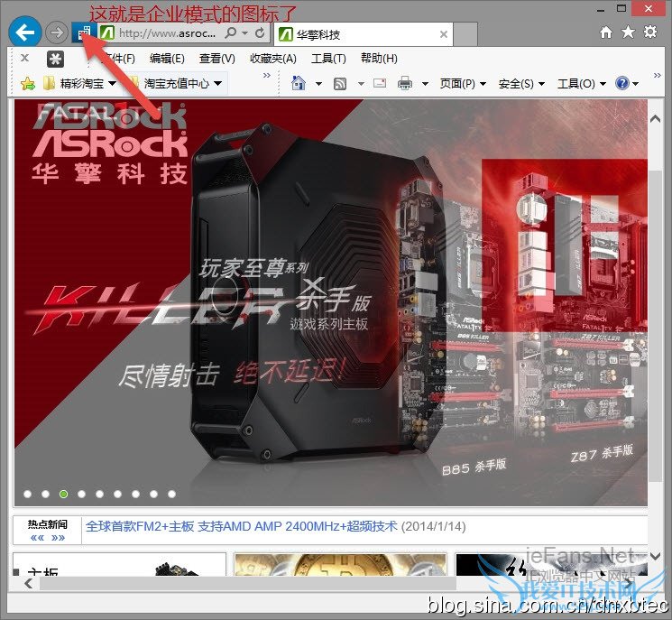Open the 精彩淘宝 favorites folder
The width and height of the screenshot is (672, 620).
click(80, 83)
